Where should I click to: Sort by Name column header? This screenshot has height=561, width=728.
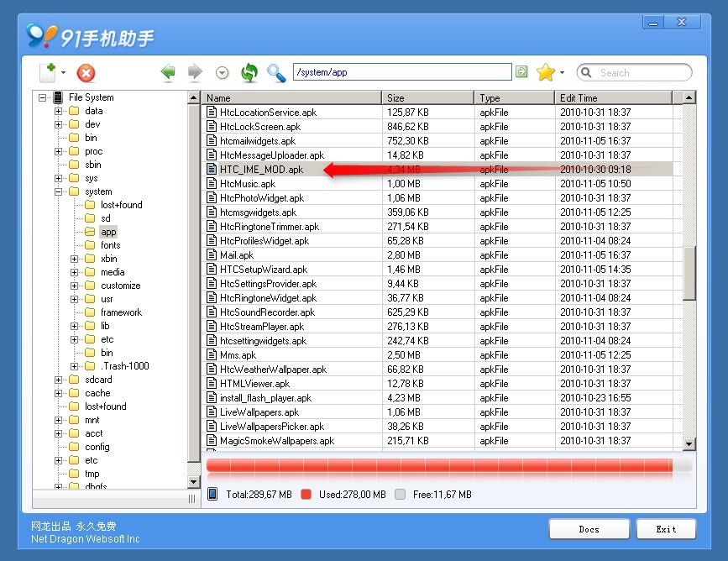291,98
